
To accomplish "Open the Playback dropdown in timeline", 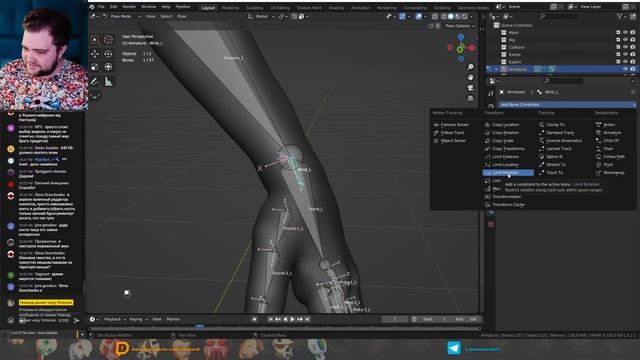I will pos(114,319).
